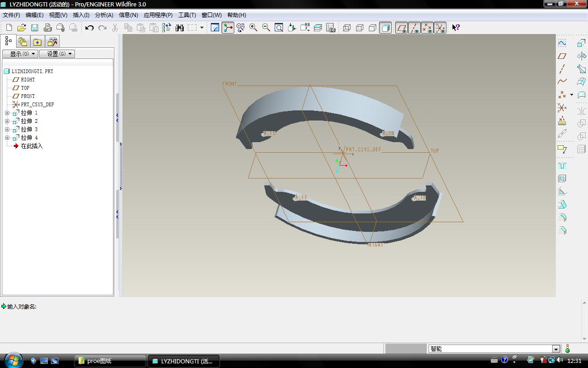Toggle datum axes display
Image resolution: width=588 pixels, height=368 pixels.
[x=414, y=28]
